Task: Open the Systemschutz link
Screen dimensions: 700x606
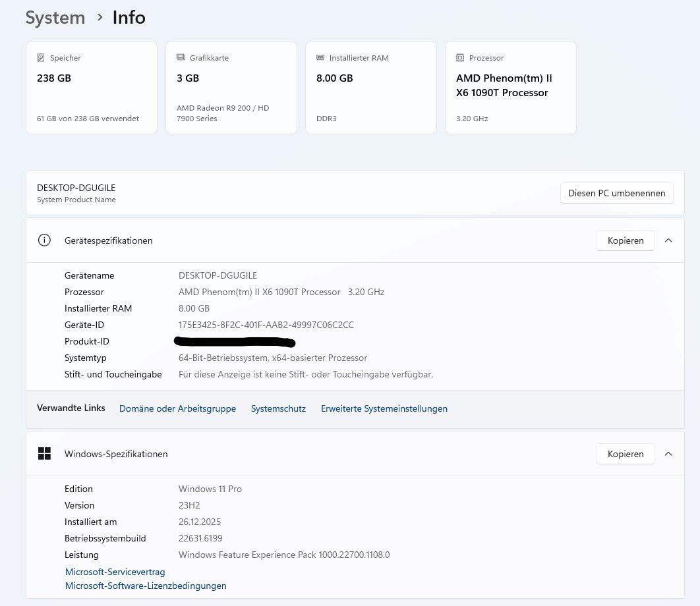Action: (278, 408)
